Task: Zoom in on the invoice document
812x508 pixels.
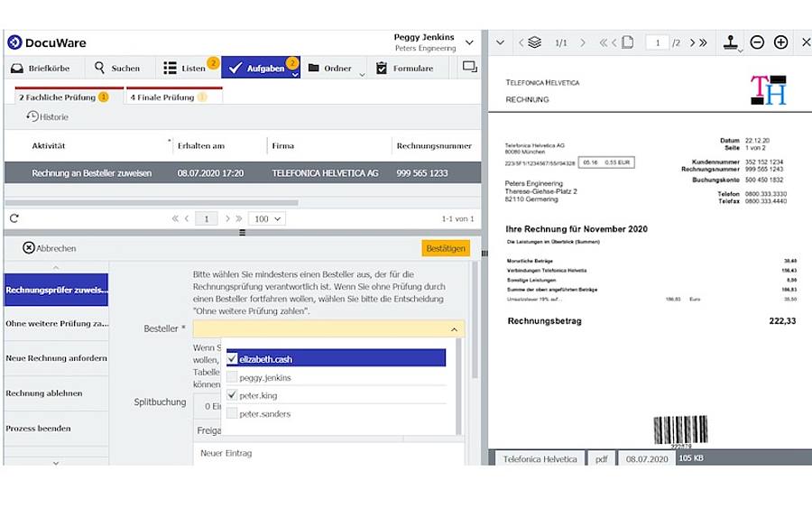Action: click(781, 42)
